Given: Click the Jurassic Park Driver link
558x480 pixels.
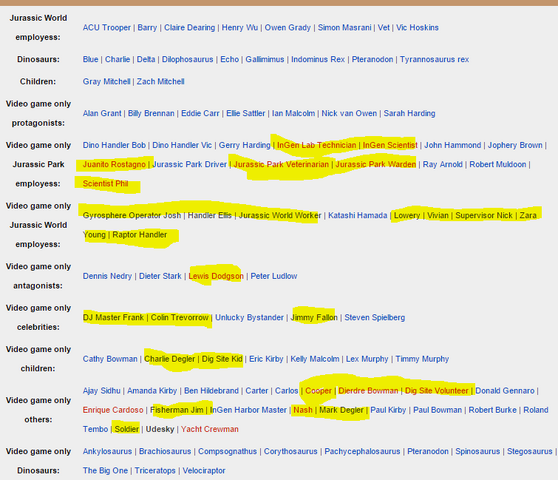Looking at the screenshot, I should (x=189, y=164).
